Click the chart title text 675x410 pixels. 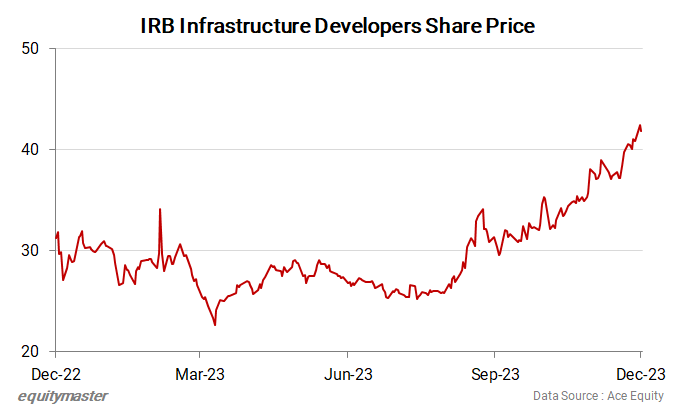[337, 26]
